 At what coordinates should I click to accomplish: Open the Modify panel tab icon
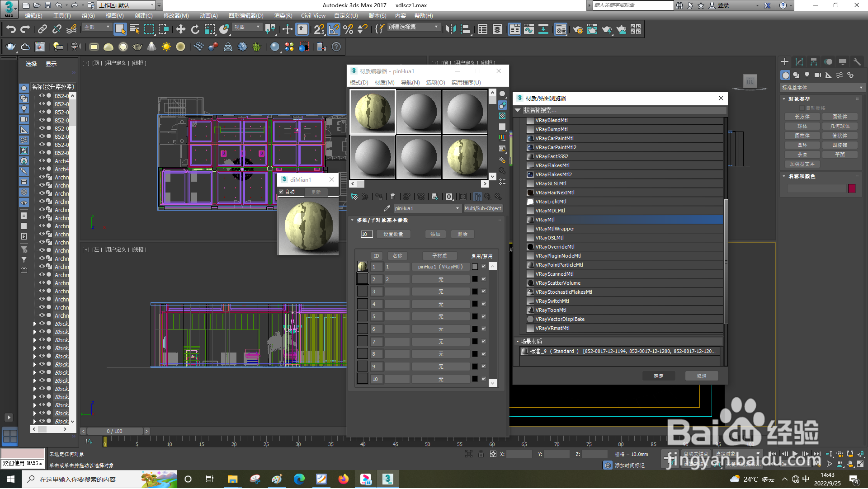[799, 62]
